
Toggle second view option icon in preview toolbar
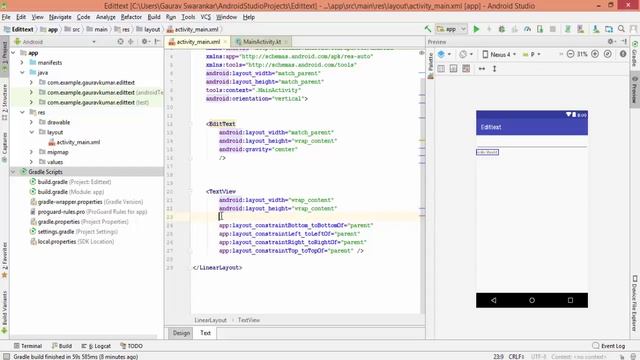(x=453, y=69)
